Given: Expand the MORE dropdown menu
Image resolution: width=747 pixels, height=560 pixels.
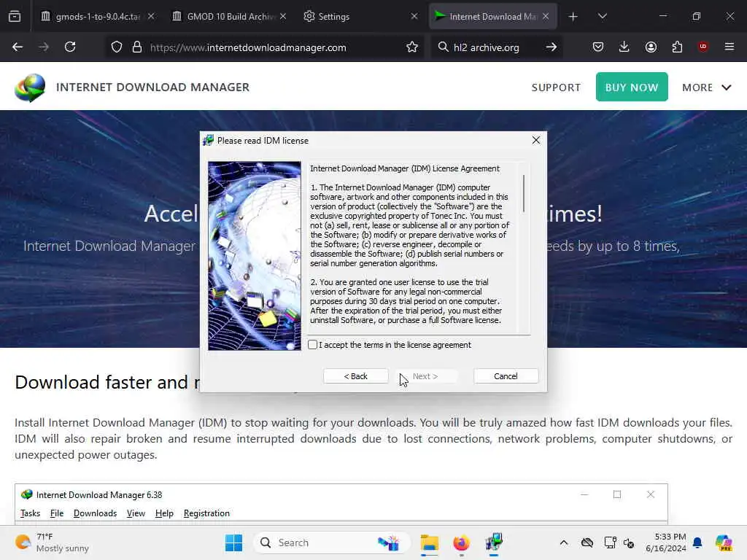Looking at the screenshot, I should click(x=706, y=87).
